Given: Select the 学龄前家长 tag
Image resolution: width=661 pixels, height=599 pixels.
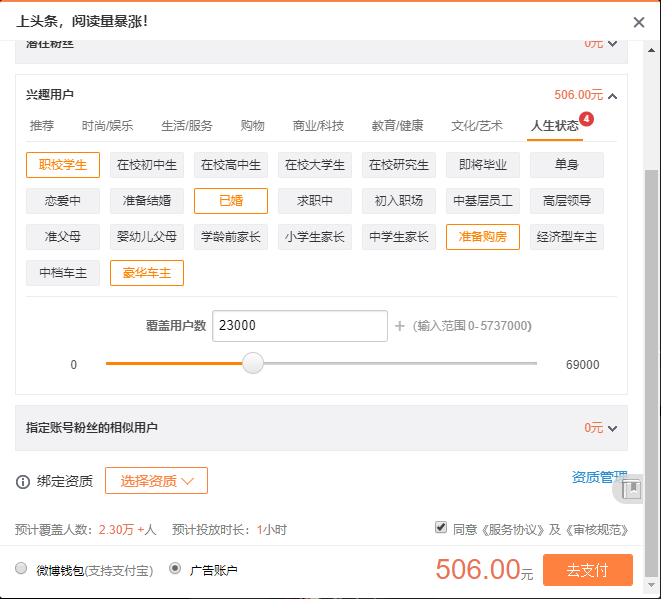Looking at the screenshot, I should point(231,237).
